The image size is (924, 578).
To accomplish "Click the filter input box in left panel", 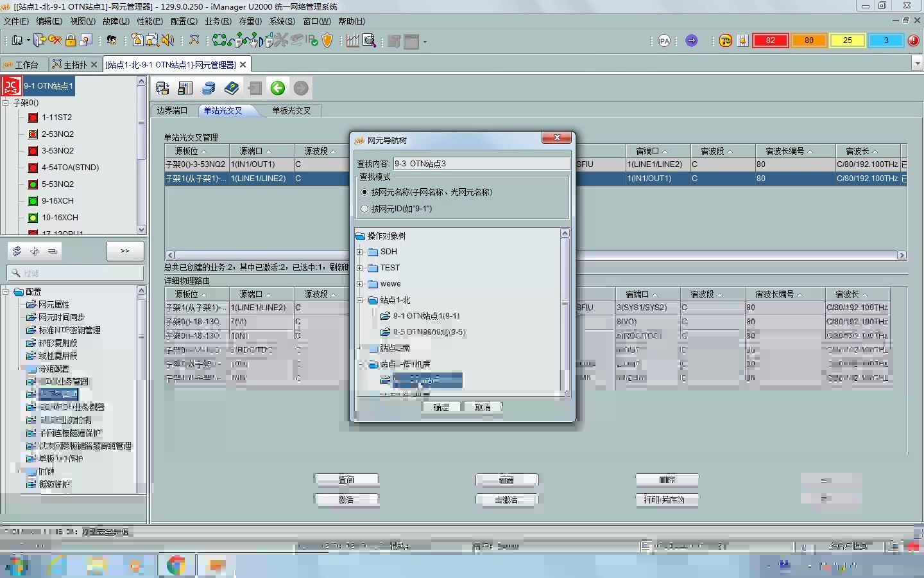I will point(76,273).
